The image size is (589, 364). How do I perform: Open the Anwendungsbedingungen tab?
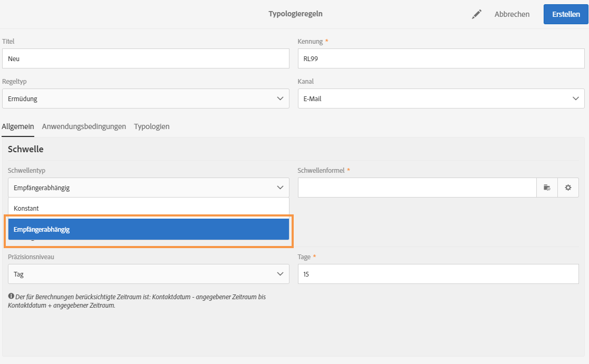[84, 126]
